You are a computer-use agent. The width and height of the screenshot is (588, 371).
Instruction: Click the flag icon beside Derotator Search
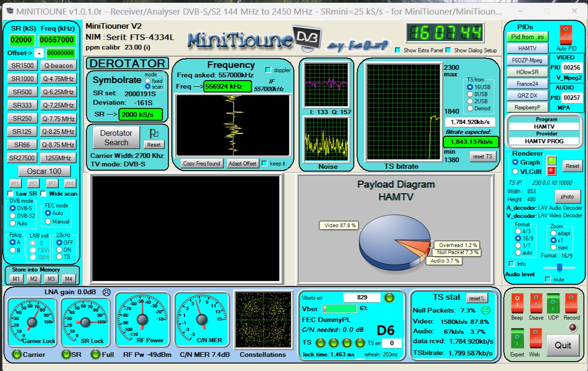[x=154, y=133]
